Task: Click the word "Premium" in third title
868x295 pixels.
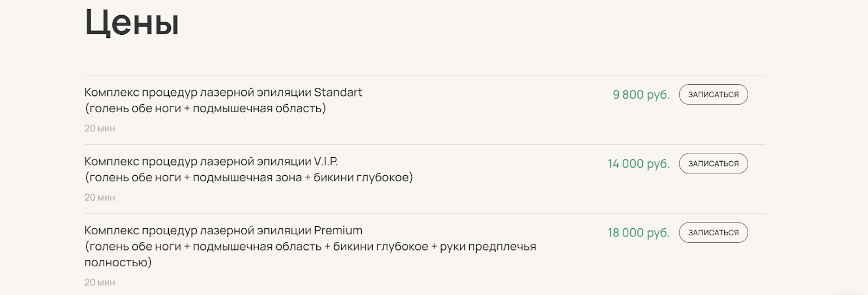Action: [338, 230]
